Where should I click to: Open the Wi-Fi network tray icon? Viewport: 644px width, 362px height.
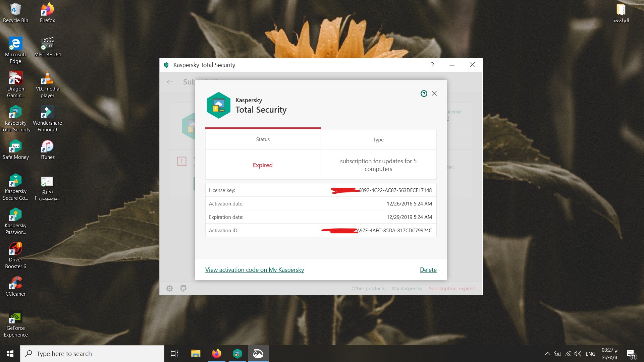[x=568, y=354]
